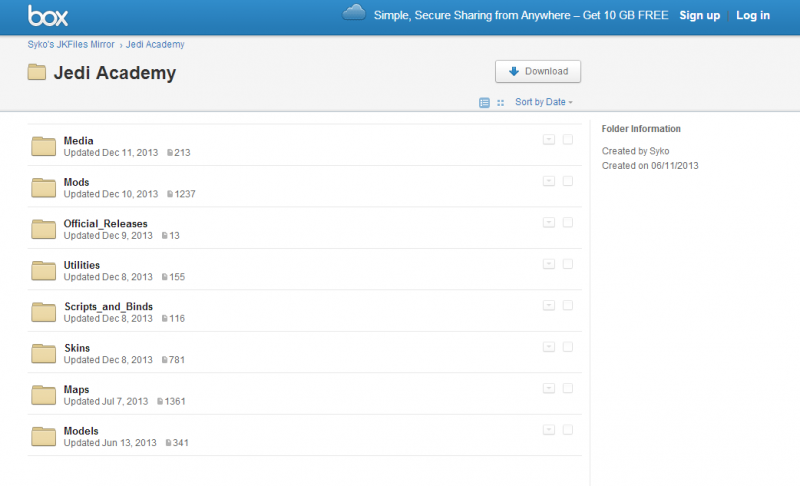Select the Scripts_and_Binds folder checkbox

click(x=567, y=305)
